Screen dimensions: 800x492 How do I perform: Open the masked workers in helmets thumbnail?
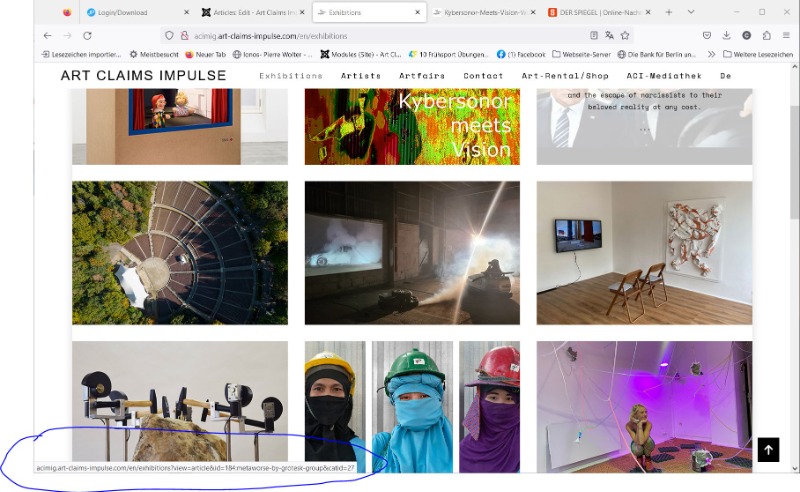tap(412, 407)
